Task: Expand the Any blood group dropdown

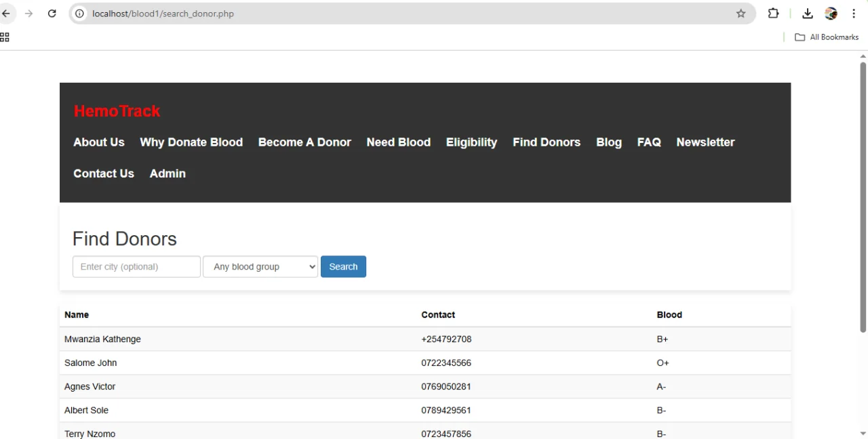Action: (260, 266)
